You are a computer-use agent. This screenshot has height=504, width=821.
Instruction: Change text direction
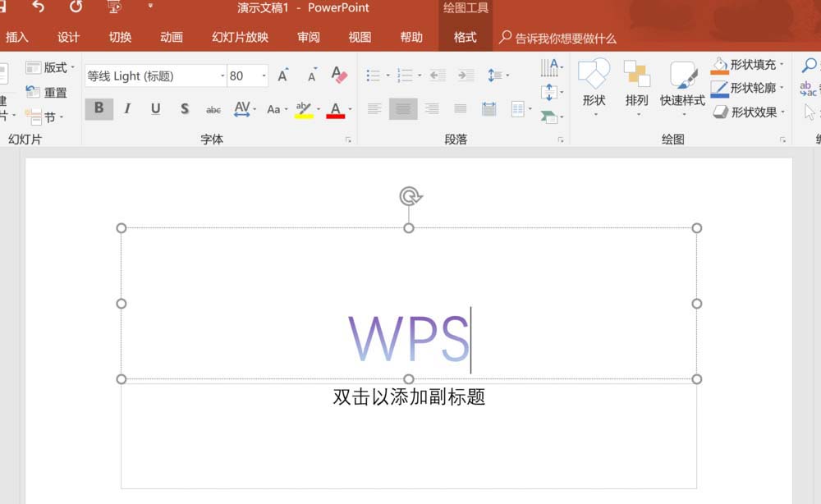(x=552, y=68)
